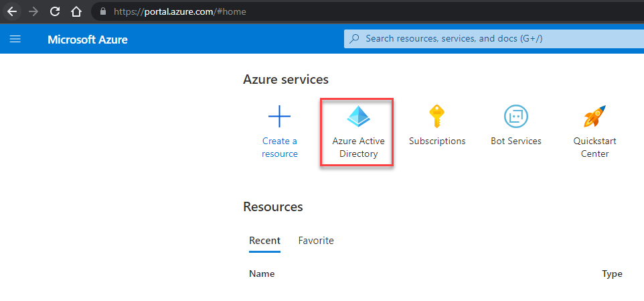Click the portal.azure.com address bar
644x301 pixels.
(x=367, y=11)
